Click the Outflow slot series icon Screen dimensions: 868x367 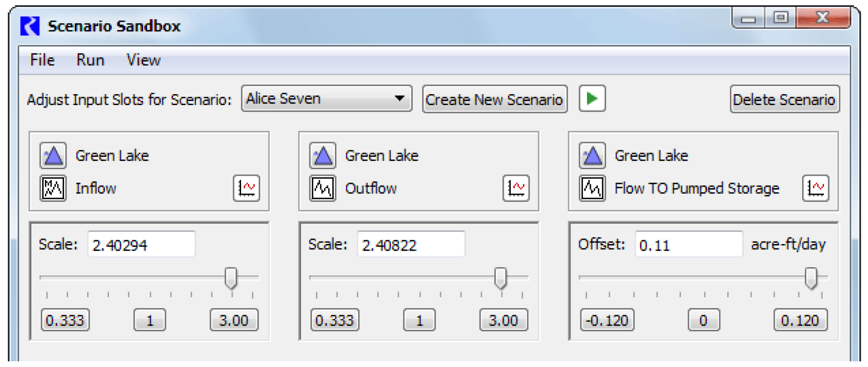click(x=322, y=188)
